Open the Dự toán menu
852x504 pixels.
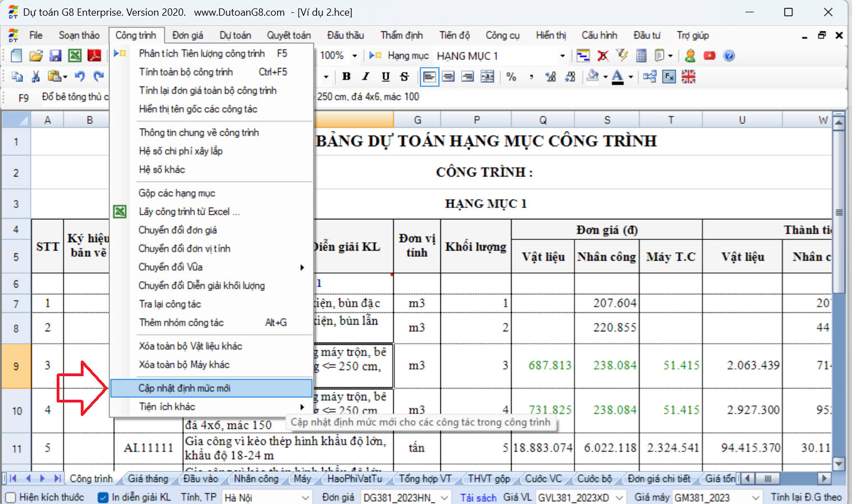click(235, 35)
